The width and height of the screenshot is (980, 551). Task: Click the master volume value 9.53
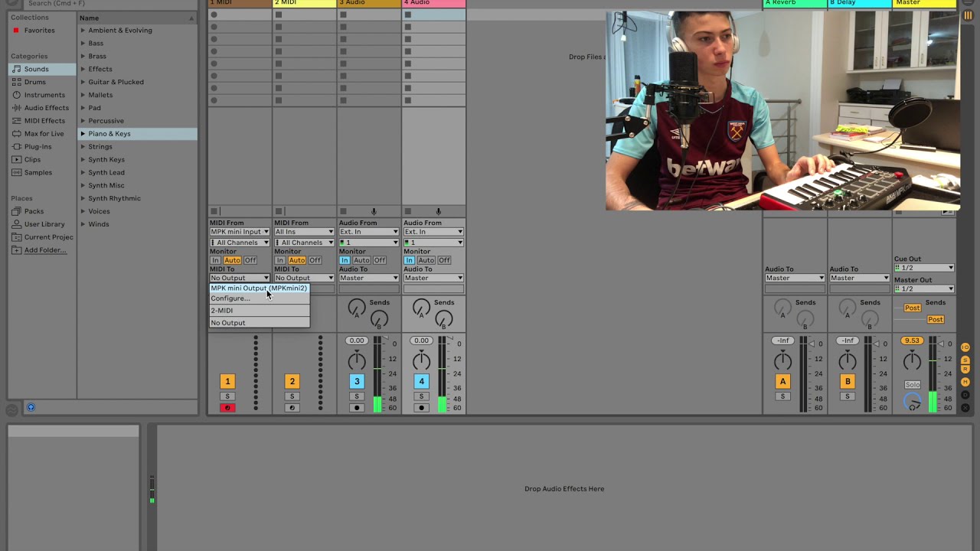[x=911, y=341]
